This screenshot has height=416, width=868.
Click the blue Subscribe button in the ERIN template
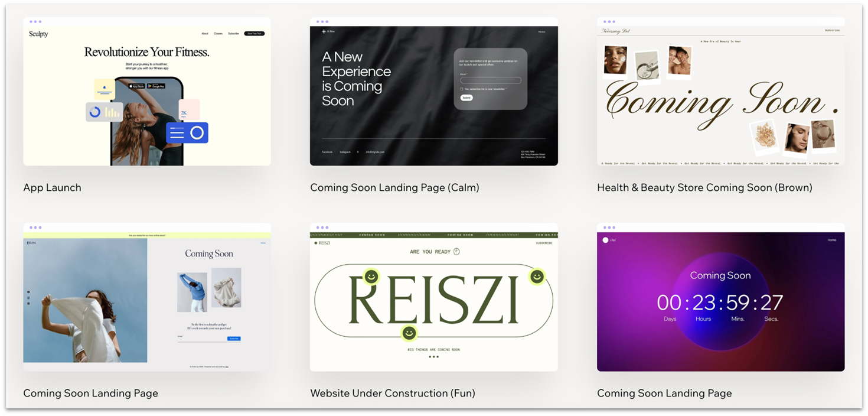click(233, 339)
